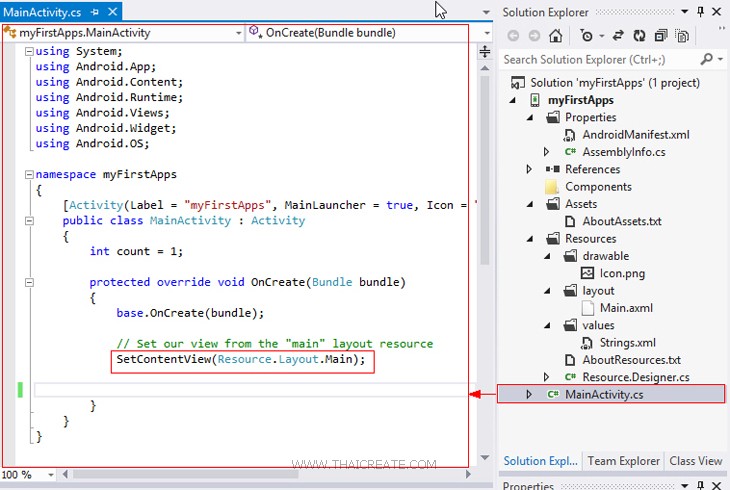Open the myFirstApps.MainActivity type dropdown

(238, 33)
